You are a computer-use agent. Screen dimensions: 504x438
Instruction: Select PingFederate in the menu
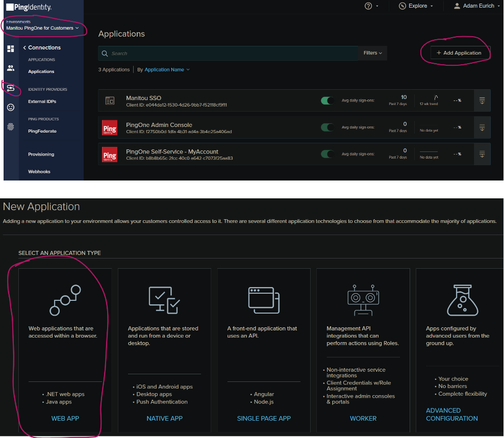coord(42,131)
